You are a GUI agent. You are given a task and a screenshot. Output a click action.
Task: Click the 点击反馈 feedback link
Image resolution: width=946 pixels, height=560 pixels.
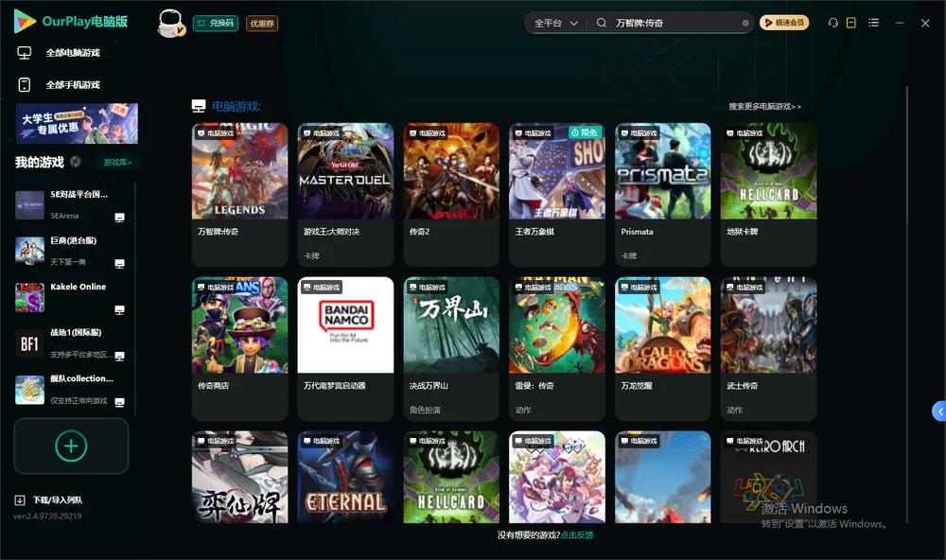577,534
